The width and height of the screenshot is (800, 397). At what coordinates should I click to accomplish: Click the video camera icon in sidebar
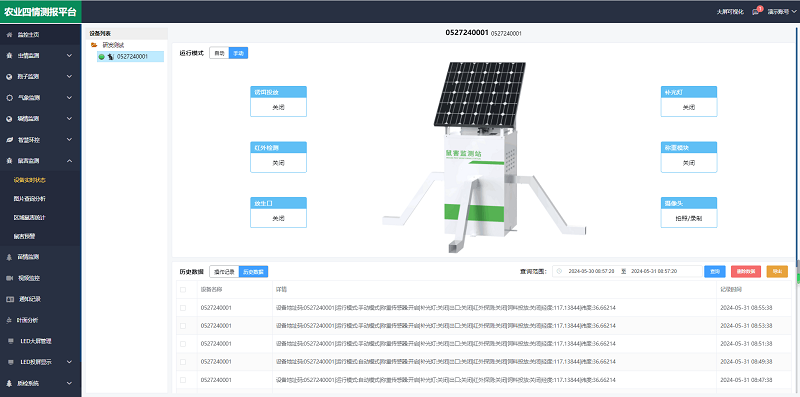pos(9,278)
